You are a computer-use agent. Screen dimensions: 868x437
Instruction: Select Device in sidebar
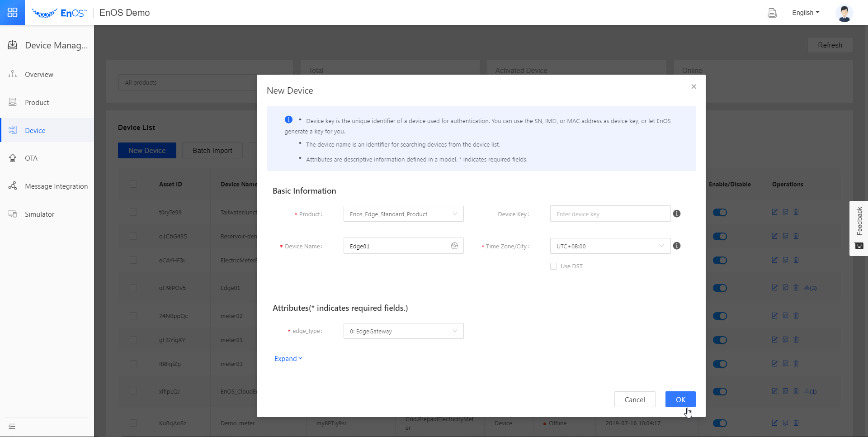point(47,130)
